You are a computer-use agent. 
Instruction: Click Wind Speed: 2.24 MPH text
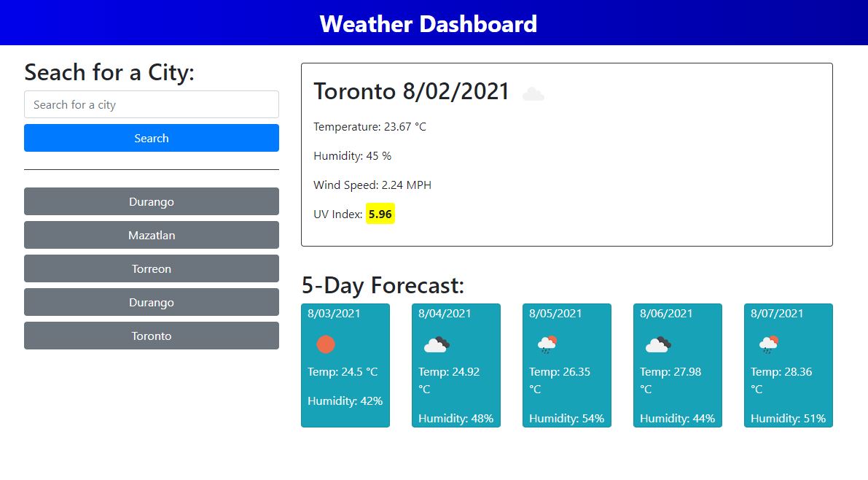(x=372, y=185)
